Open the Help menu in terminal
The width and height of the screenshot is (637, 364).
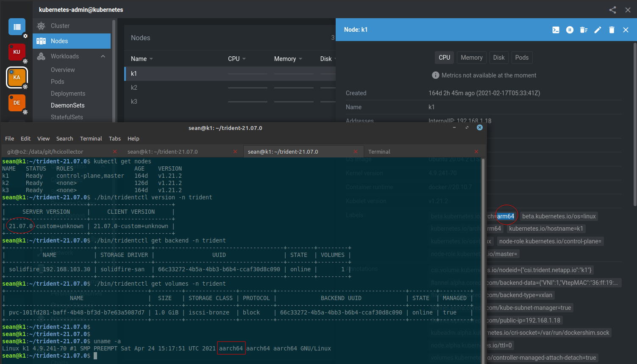click(x=134, y=138)
